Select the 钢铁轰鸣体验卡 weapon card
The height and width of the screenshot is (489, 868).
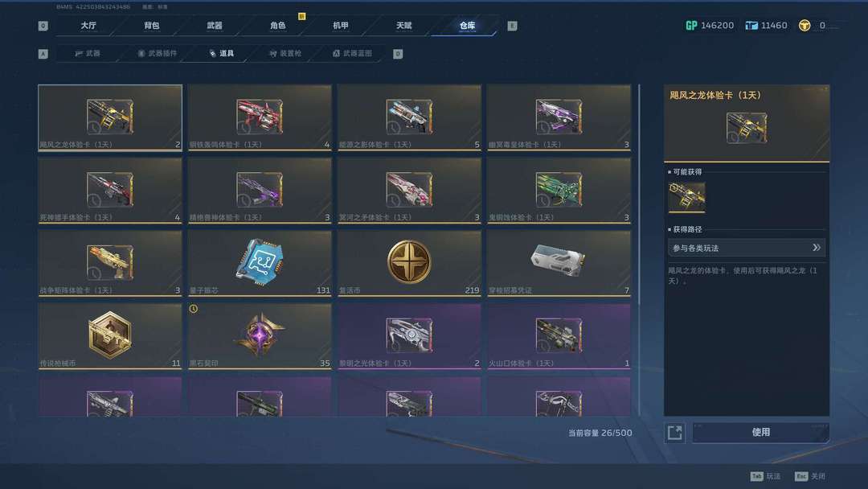click(260, 118)
